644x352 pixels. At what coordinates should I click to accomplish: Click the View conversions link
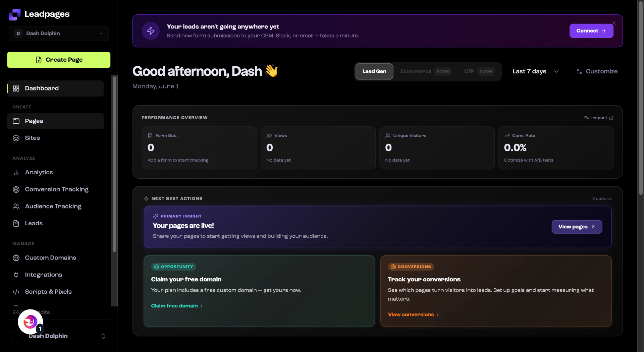tap(413, 314)
